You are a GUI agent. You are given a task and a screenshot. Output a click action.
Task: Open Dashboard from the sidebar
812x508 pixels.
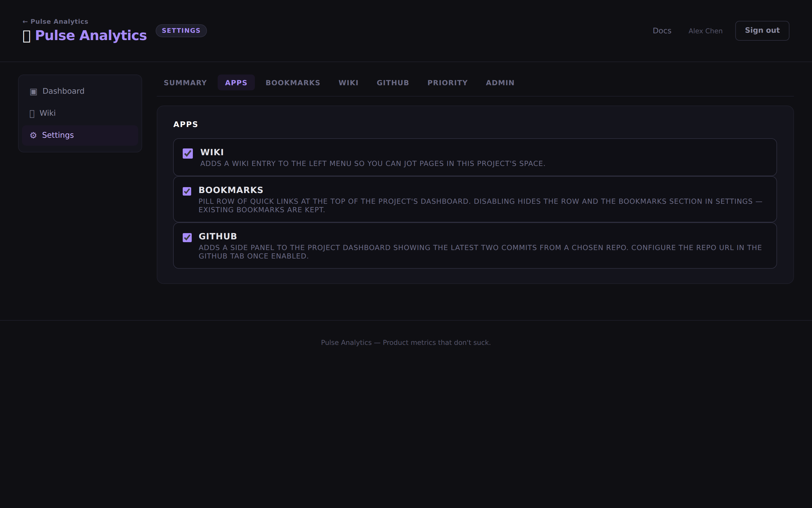(80, 91)
